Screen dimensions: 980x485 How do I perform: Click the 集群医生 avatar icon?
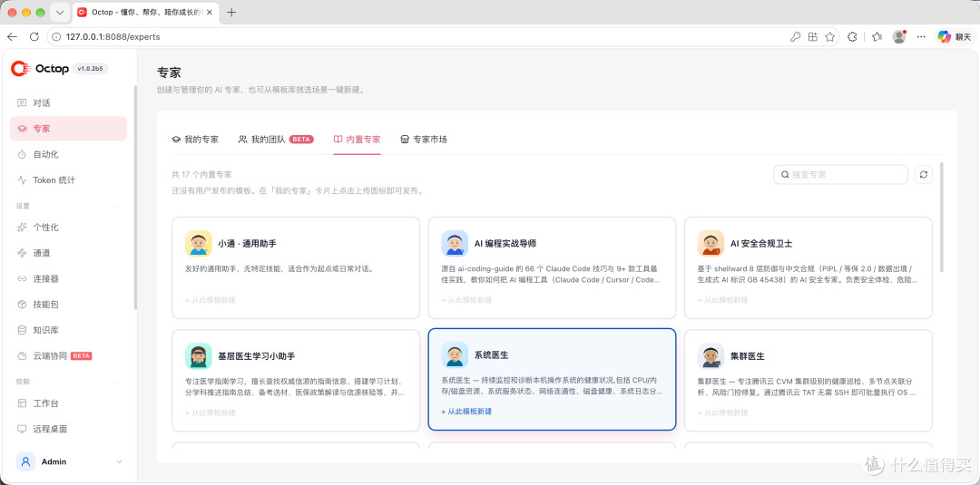tap(710, 355)
